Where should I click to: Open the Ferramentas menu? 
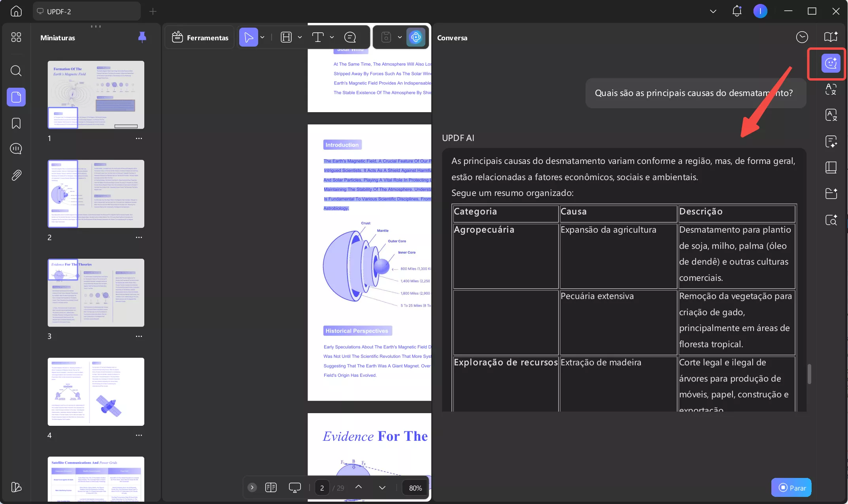click(x=200, y=37)
